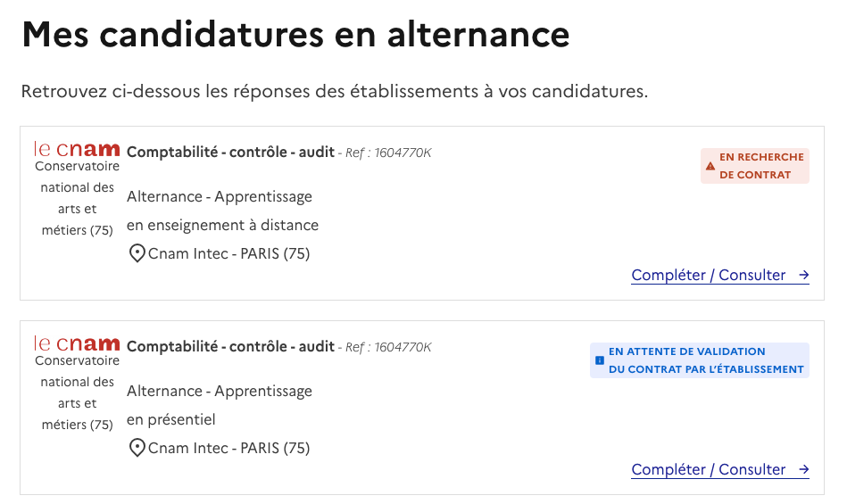Screen dimensions: 847x504
Task: Click the arrow icon in the distance-learning card
Action: pos(804,275)
